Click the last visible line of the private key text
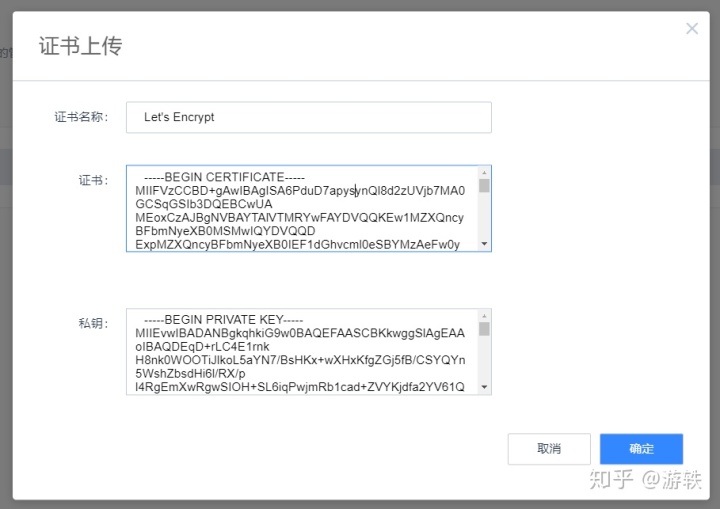 pos(299,386)
